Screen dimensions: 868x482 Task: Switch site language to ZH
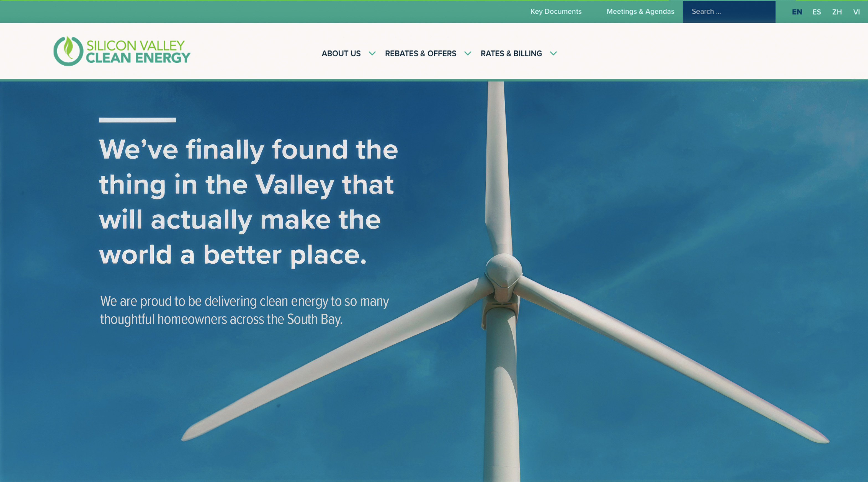click(837, 12)
